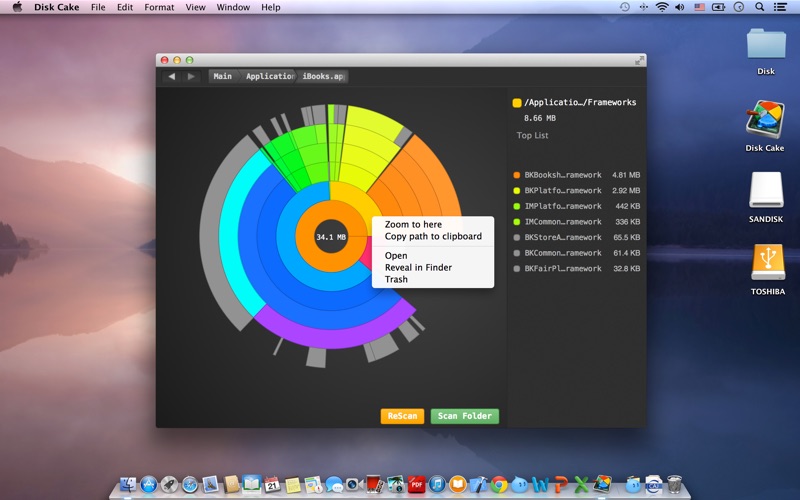Select the BKPlatfo…ramework 2.92 MB row
Image resolution: width=800 pixels, height=500 pixels.
(x=577, y=191)
